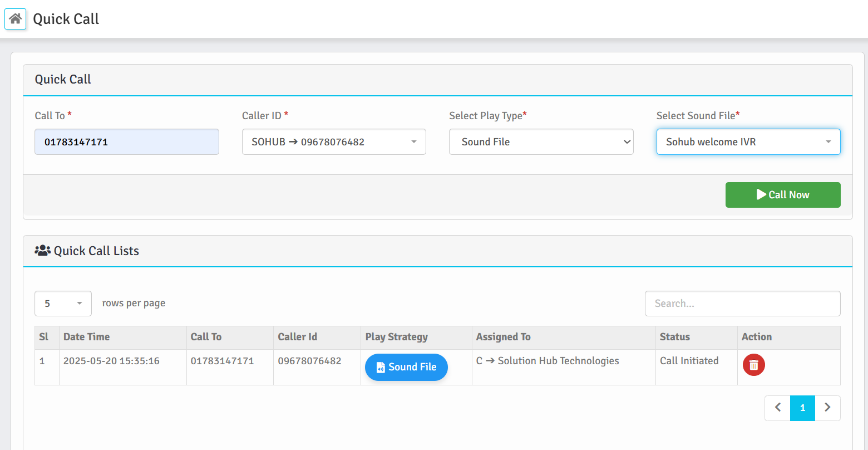
Task: Go to the next page arrow
Action: (827, 408)
